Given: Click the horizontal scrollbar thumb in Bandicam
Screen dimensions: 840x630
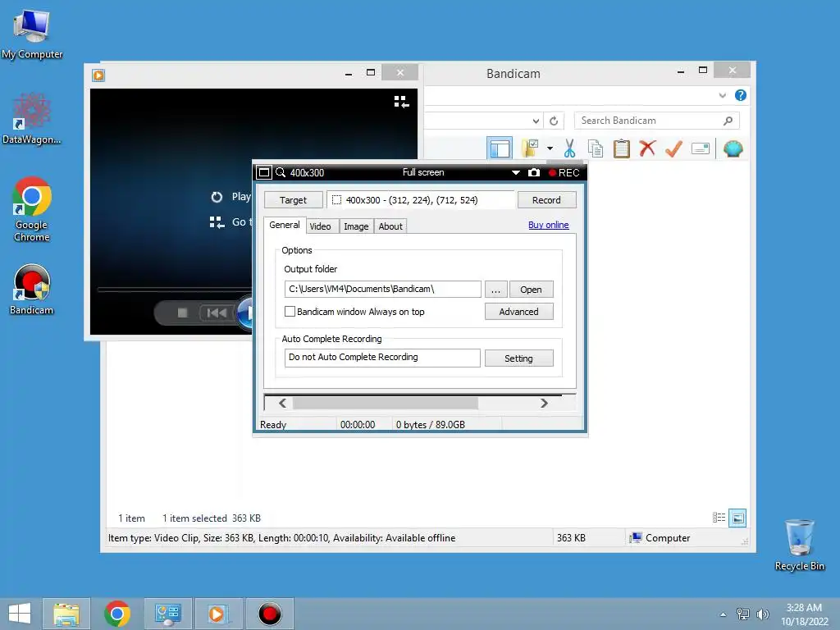Looking at the screenshot, I should [x=386, y=403].
